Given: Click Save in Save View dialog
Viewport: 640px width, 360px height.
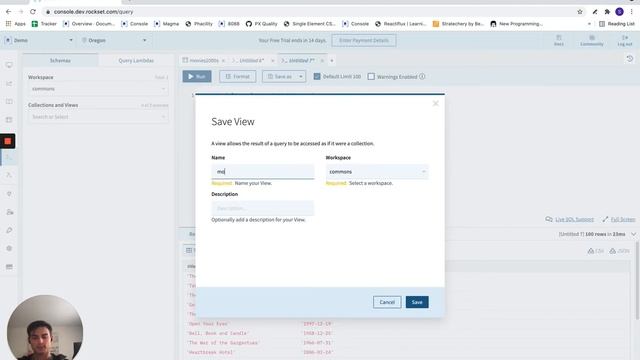Looking at the screenshot, I should point(417,302).
